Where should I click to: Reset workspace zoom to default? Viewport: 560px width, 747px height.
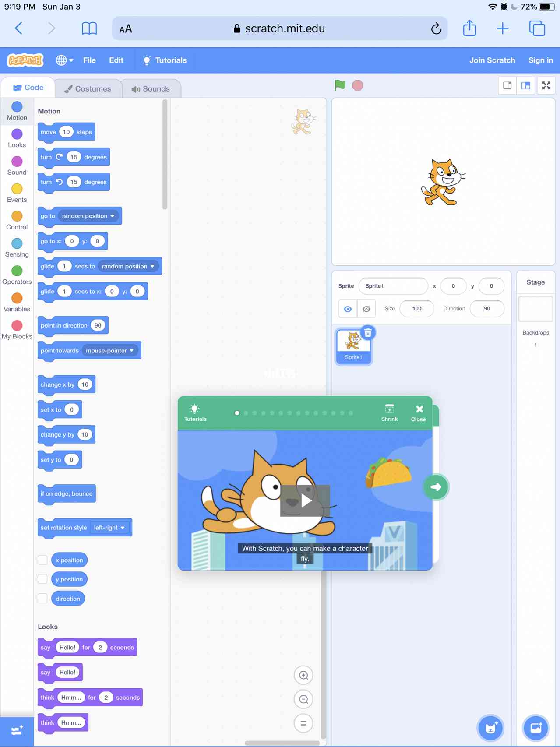[x=303, y=723]
